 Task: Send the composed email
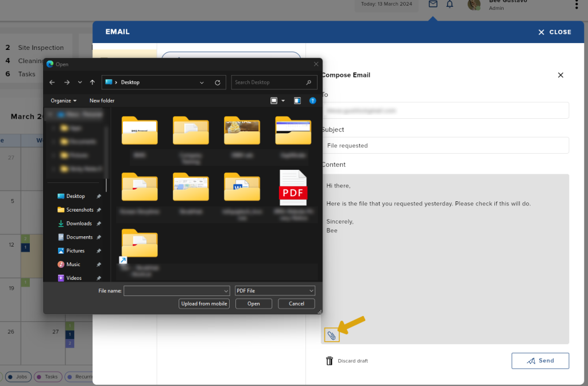540,361
